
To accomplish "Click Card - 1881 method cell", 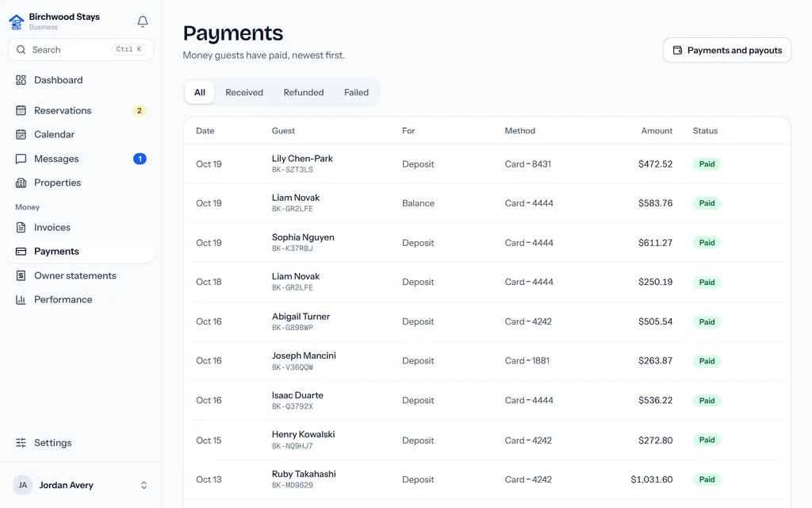I will click(527, 361).
